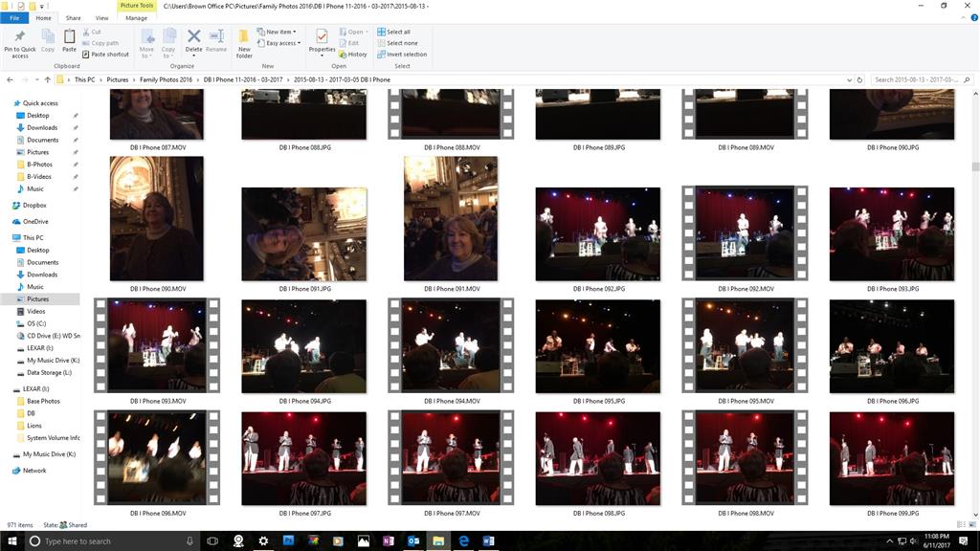Image resolution: width=980 pixels, height=551 pixels.
Task: Click Select all
Action: (x=393, y=32)
